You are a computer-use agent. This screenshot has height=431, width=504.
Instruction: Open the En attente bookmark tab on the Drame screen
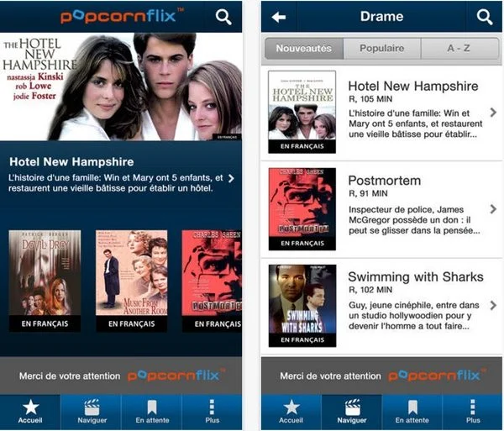coord(412,412)
